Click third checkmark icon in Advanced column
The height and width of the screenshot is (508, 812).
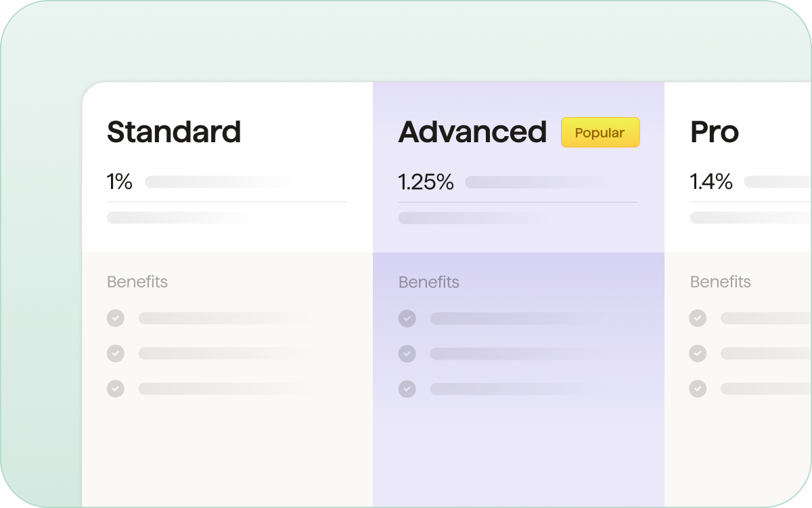coord(407,389)
